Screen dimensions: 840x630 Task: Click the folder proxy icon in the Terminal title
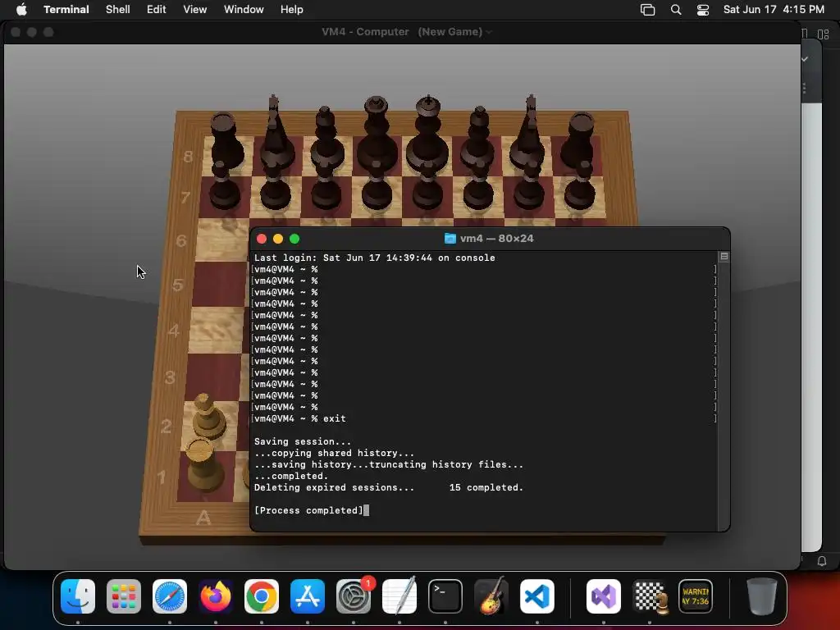(x=450, y=239)
